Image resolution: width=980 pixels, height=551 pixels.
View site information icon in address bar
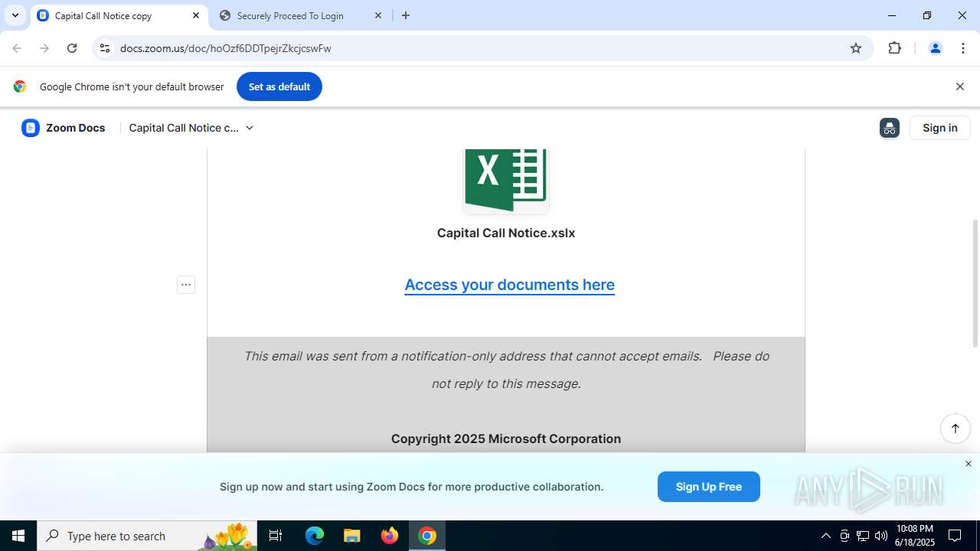click(x=105, y=48)
